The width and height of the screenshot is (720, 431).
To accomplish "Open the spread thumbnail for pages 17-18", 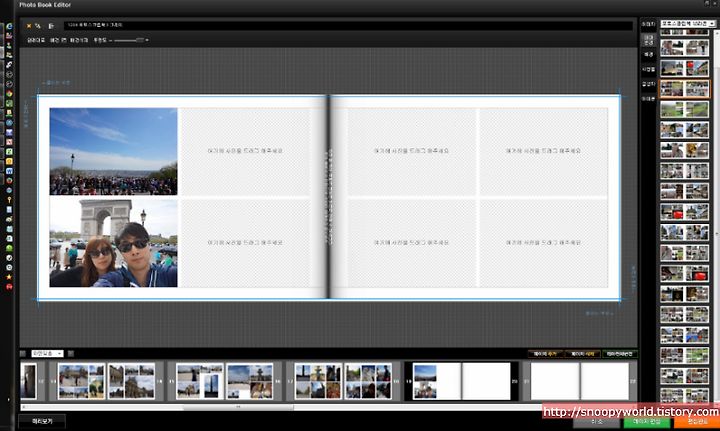I will [x=343, y=381].
